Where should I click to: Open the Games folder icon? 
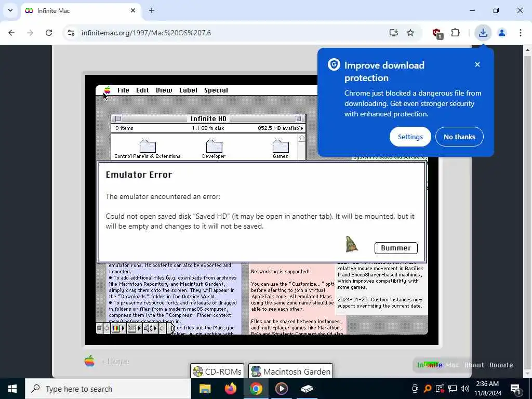click(281, 149)
